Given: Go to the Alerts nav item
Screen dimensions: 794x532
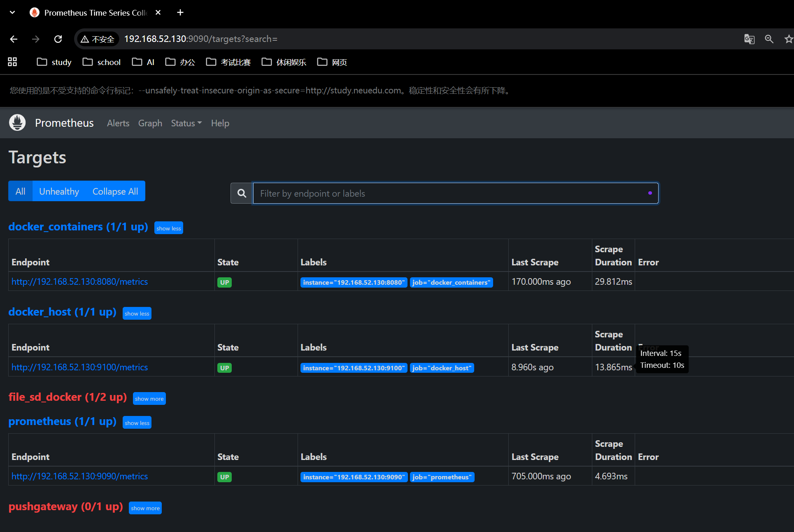Looking at the screenshot, I should pos(118,123).
